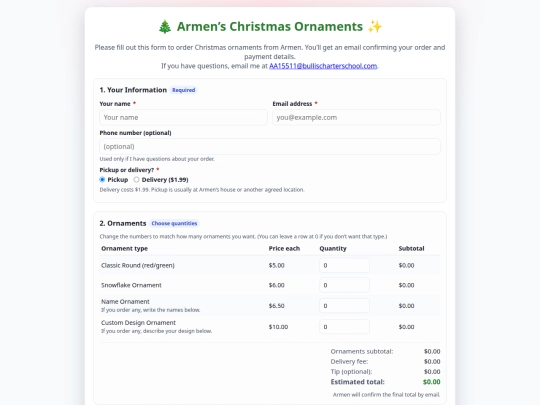Click the sparkles emoji in title

(375, 27)
